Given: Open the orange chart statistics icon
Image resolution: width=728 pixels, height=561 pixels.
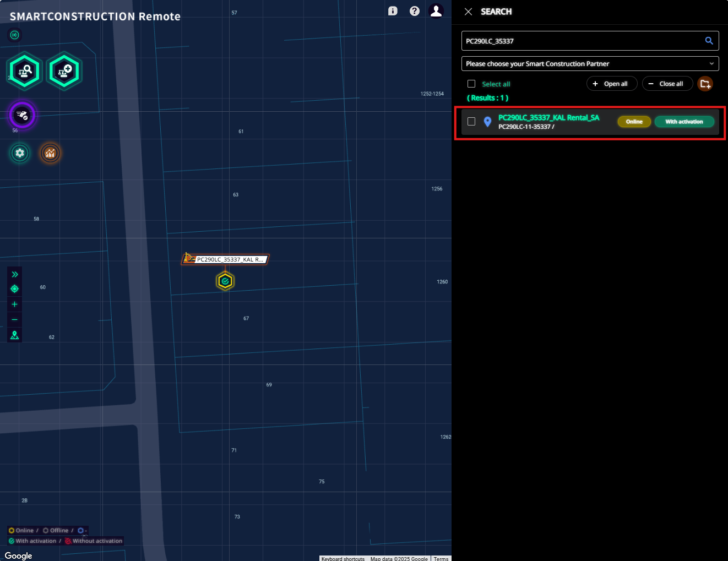Looking at the screenshot, I should click(50, 153).
